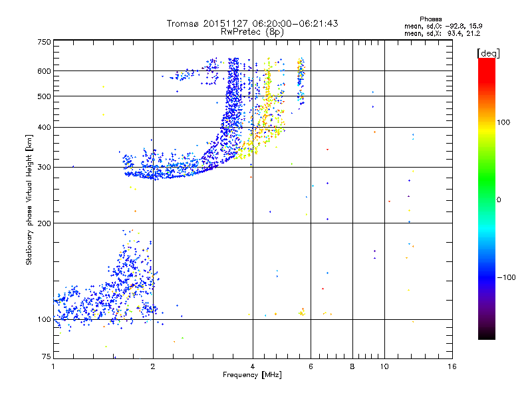
Task: Click the x-axis tick label "10"
Action: click(x=384, y=366)
